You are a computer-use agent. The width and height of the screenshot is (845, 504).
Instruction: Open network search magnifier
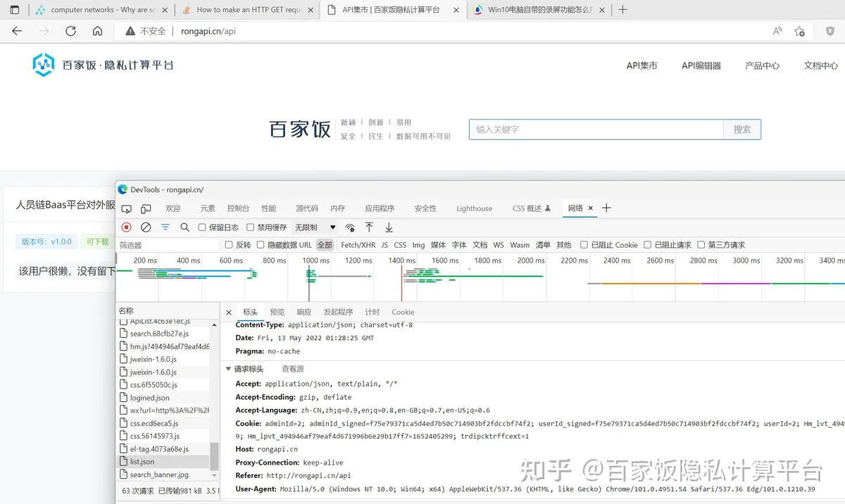[184, 227]
